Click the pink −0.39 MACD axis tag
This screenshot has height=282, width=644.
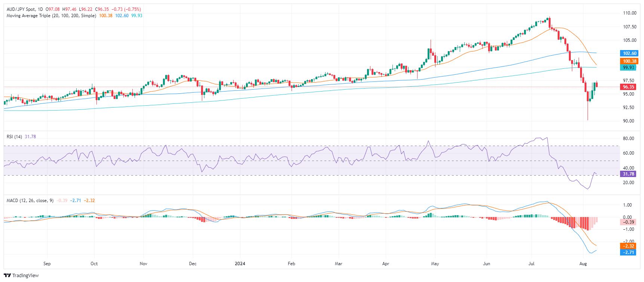[628, 222]
